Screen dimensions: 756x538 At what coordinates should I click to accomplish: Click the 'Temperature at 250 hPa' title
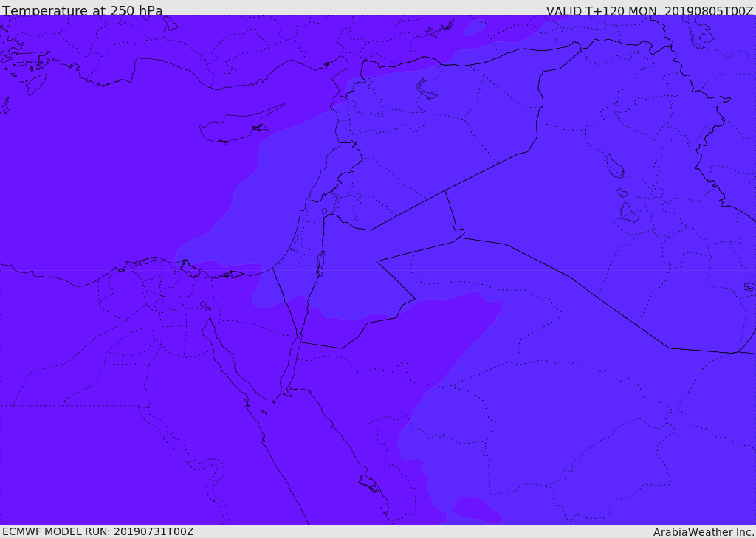click(x=83, y=10)
